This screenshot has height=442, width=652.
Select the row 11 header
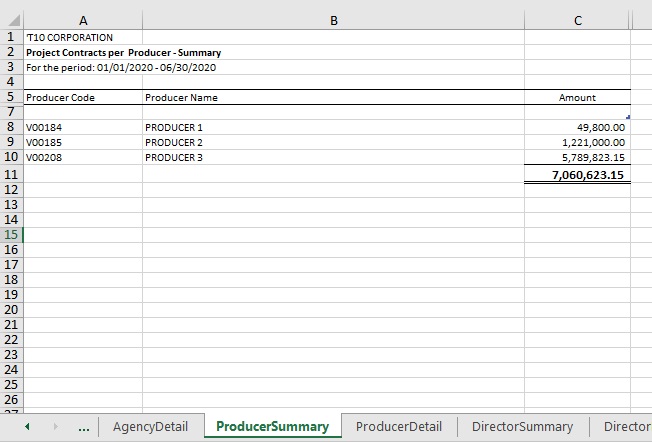click(x=11, y=174)
